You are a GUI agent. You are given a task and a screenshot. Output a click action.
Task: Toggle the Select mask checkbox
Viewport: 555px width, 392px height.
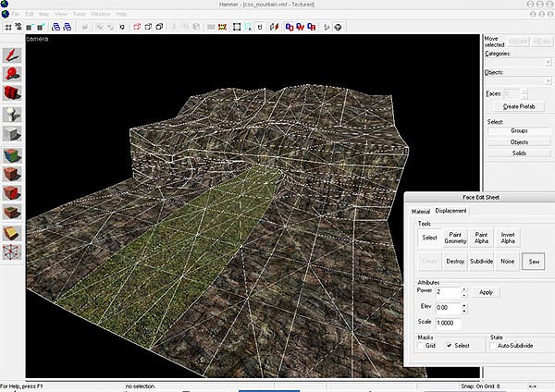pos(450,344)
